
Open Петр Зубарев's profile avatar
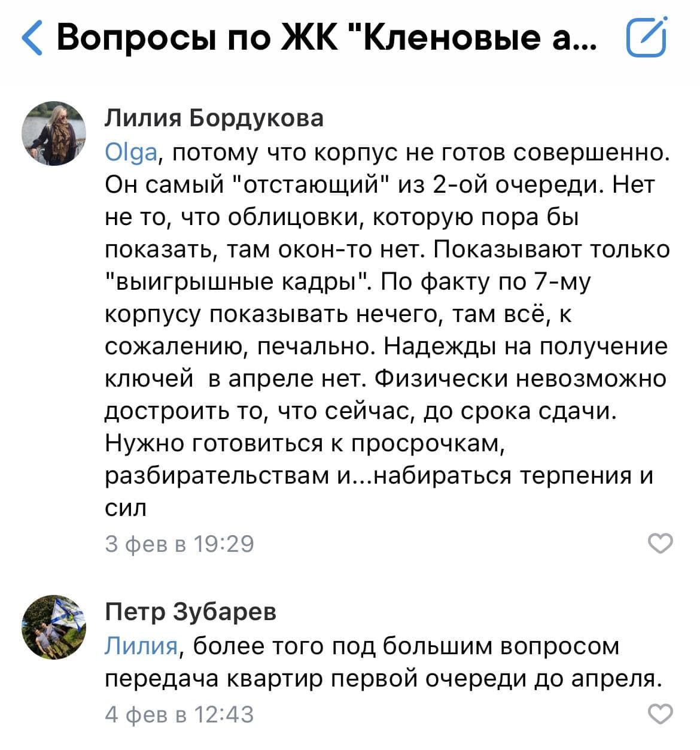point(54,627)
